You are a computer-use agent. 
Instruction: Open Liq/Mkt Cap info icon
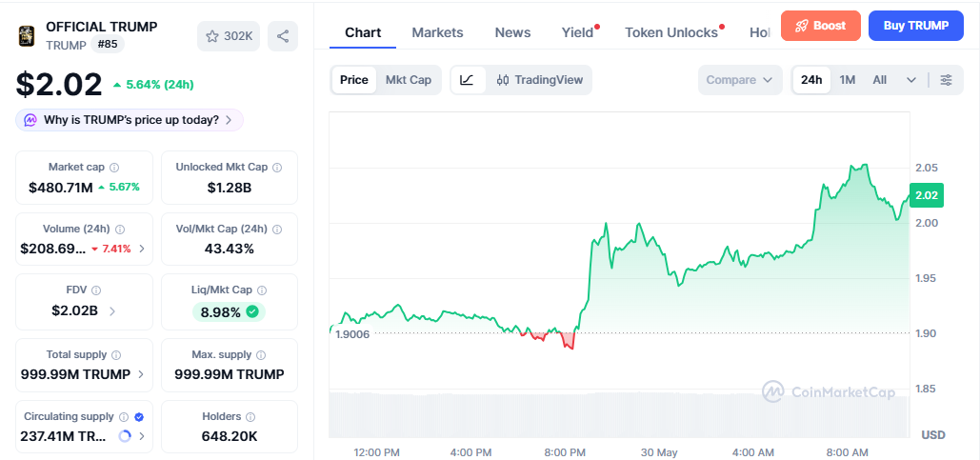pyautogui.click(x=262, y=290)
